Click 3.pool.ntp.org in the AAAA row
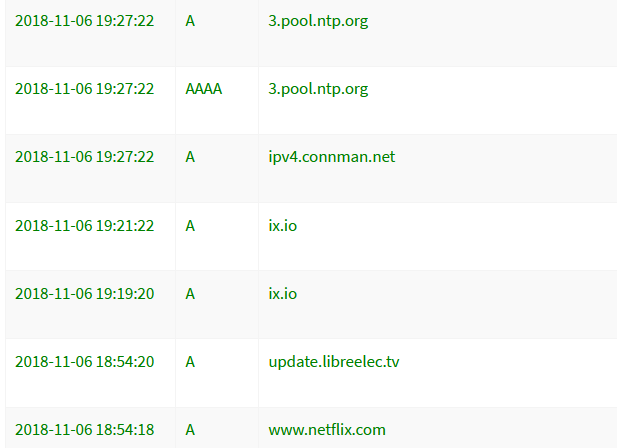This screenshot has height=448, width=617. 318,89
